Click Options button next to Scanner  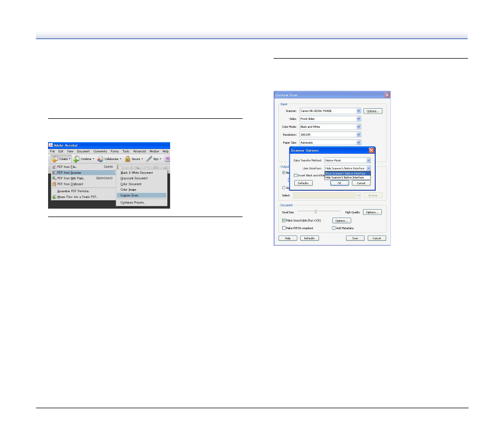(x=373, y=111)
